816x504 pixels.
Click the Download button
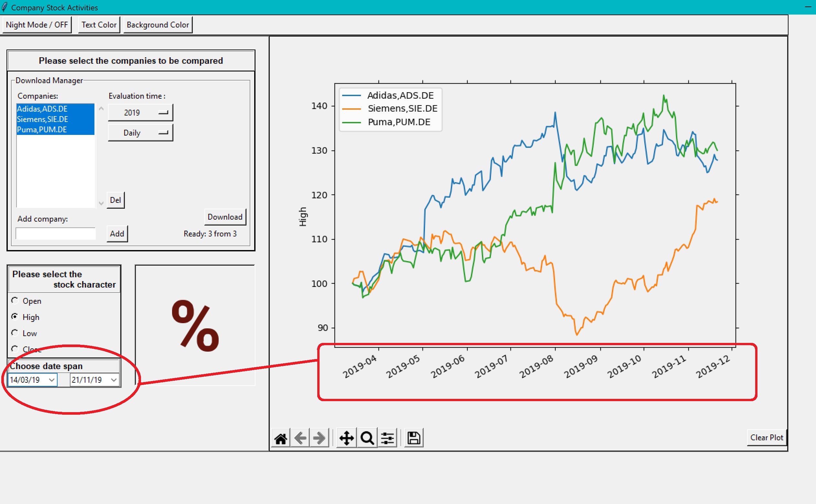(x=225, y=217)
